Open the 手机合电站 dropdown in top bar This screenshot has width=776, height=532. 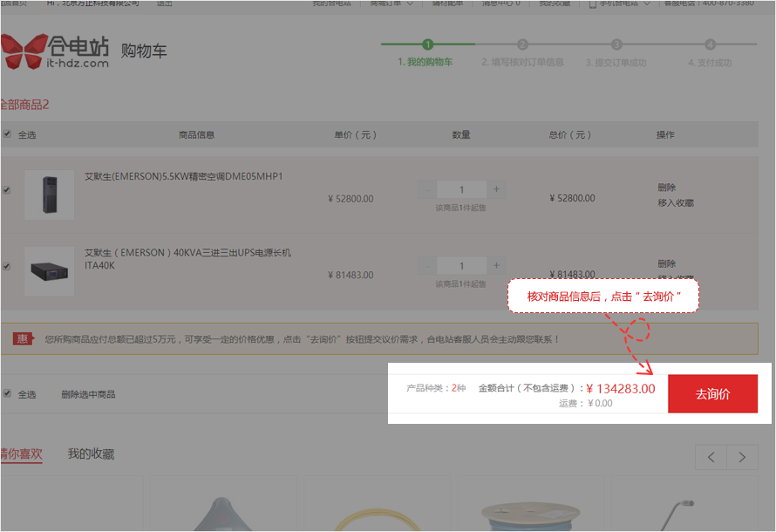click(x=620, y=3)
